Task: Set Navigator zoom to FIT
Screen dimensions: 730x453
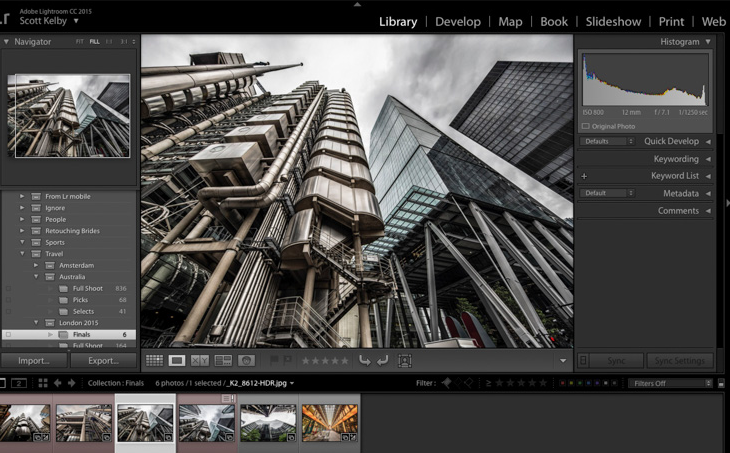Action: 80,41
